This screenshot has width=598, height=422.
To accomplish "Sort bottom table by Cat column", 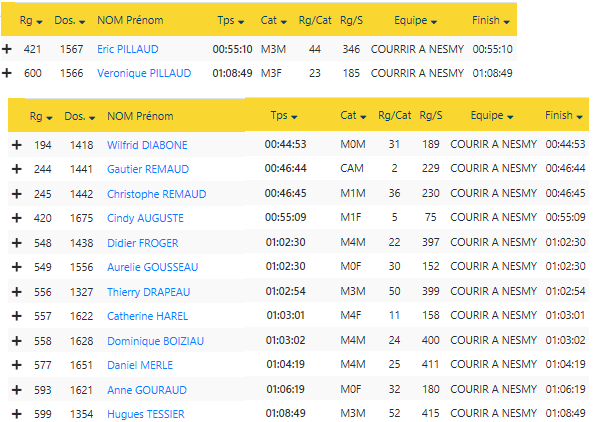I will click(x=353, y=115).
